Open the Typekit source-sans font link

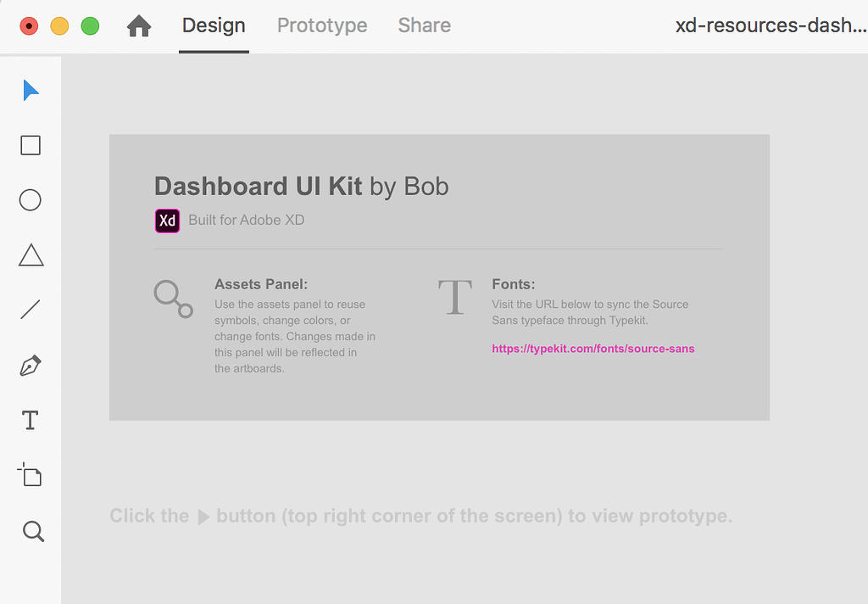[x=593, y=349]
